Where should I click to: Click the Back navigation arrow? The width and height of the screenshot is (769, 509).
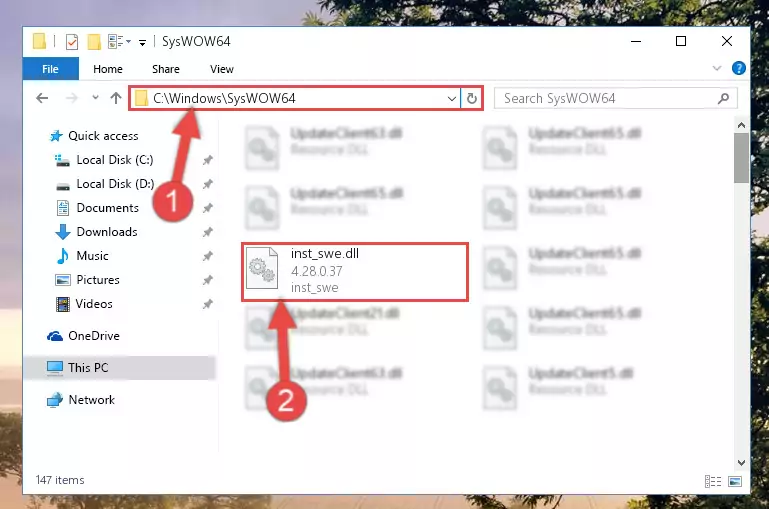point(42,98)
